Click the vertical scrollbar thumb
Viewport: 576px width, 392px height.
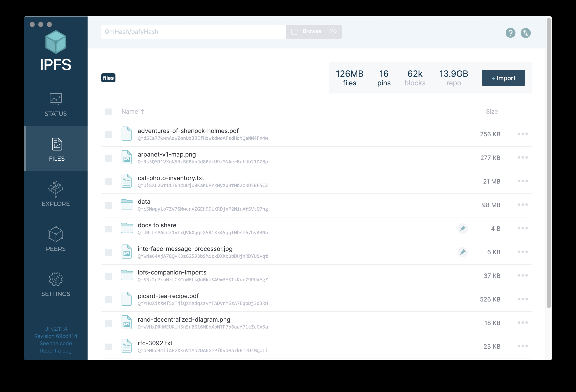pos(549,163)
